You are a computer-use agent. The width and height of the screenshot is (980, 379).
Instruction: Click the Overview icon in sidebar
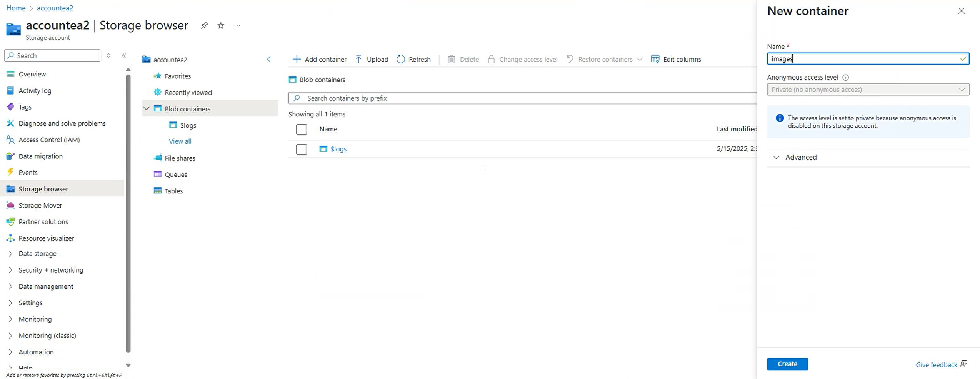pyautogui.click(x=10, y=74)
